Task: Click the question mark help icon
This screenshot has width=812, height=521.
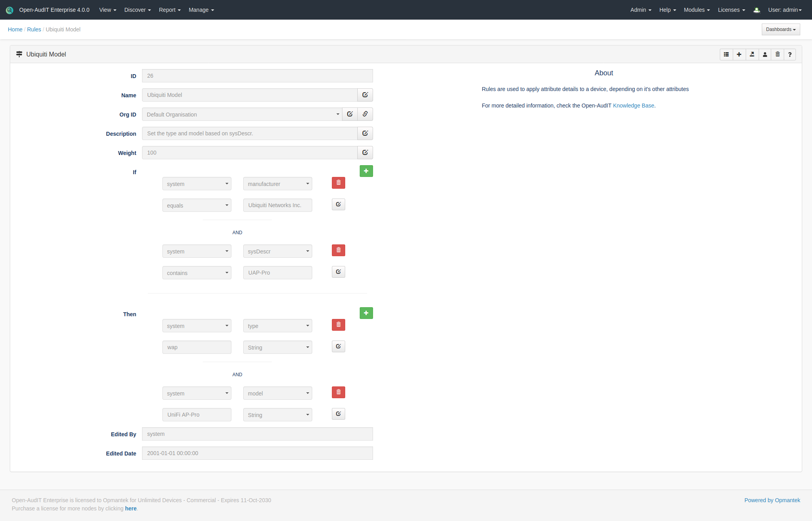Action: pyautogui.click(x=790, y=55)
